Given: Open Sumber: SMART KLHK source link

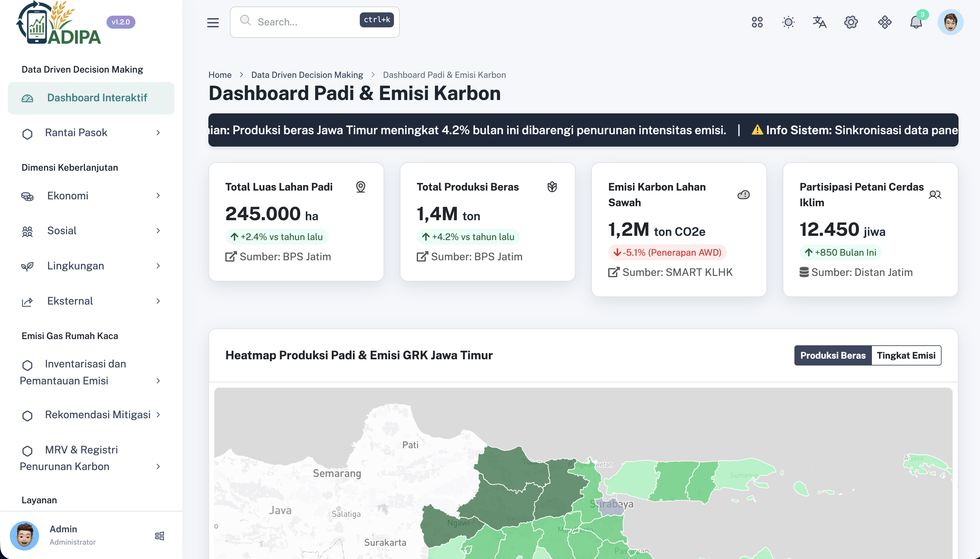Looking at the screenshot, I should pyautogui.click(x=670, y=272).
